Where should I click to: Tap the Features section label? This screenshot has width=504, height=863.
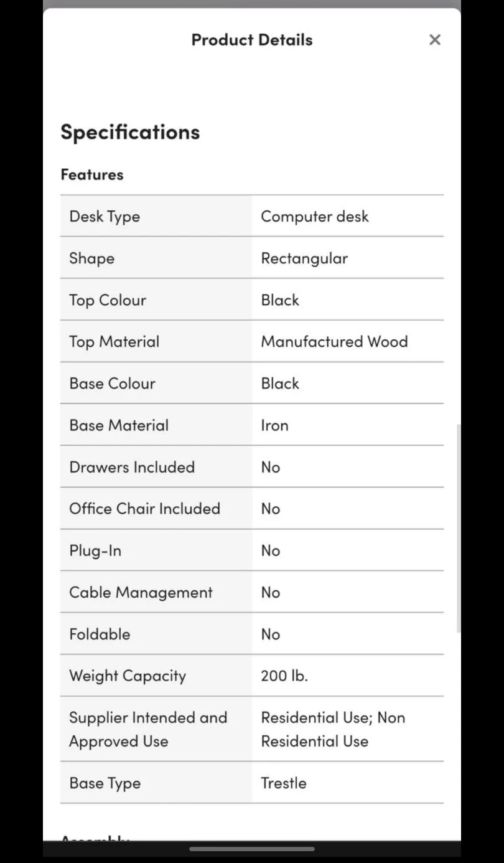point(92,174)
